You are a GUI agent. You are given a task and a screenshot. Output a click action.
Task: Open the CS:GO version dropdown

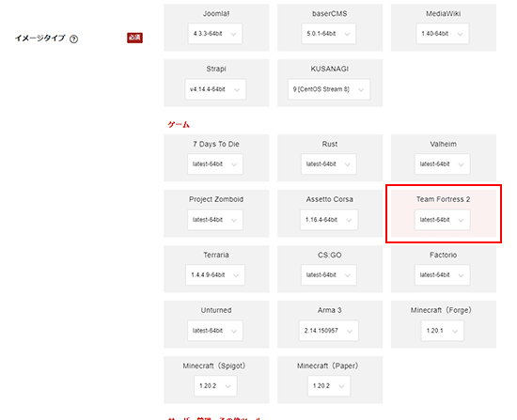328,274
